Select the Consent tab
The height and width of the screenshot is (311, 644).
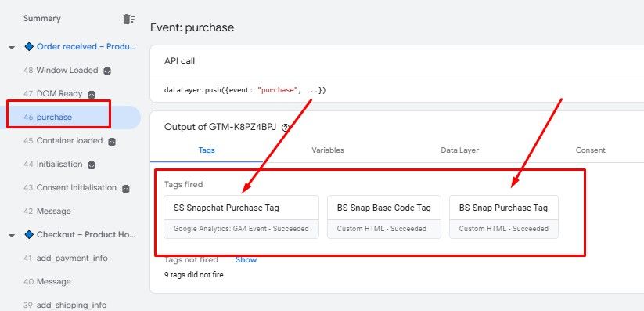(590, 150)
